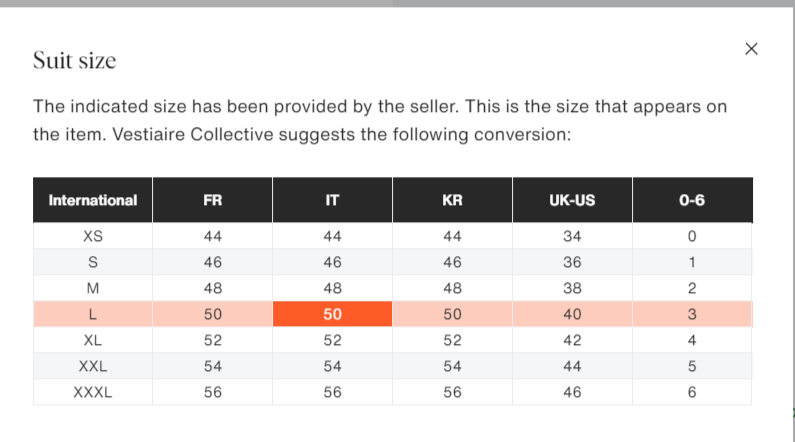Select the XXXL size row label

click(x=93, y=392)
